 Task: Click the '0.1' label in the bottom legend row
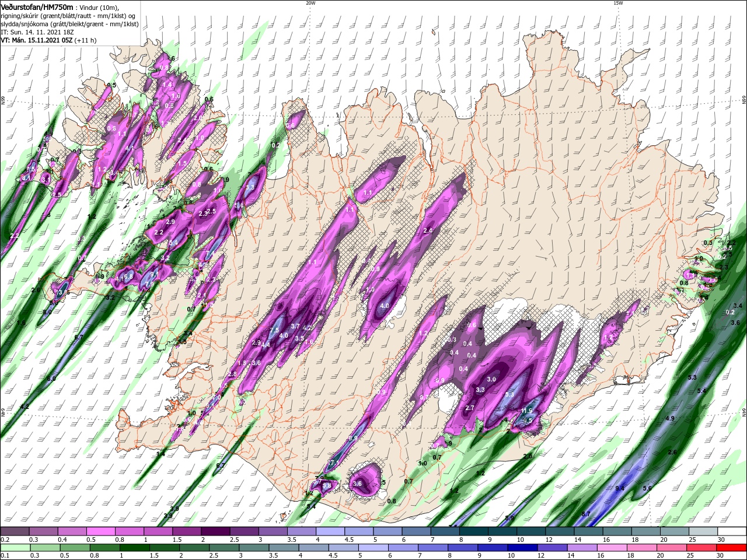click(5, 555)
